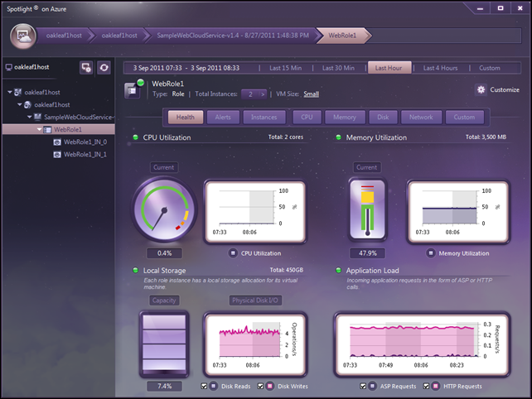
Task: Click the Spotlight home cloud icon
Action: (x=23, y=36)
